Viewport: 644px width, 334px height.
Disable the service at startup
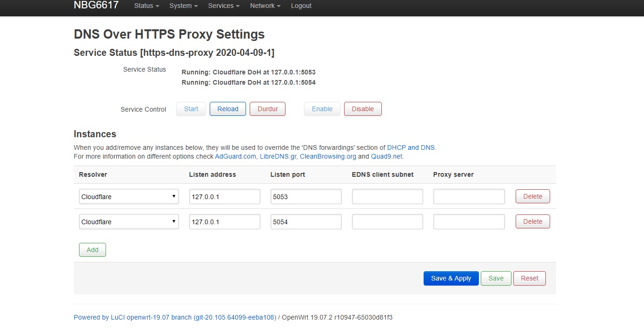click(363, 109)
